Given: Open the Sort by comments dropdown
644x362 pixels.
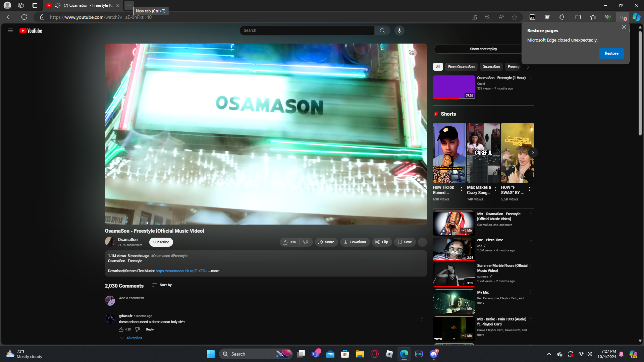Looking at the screenshot, I should point(162,285).
